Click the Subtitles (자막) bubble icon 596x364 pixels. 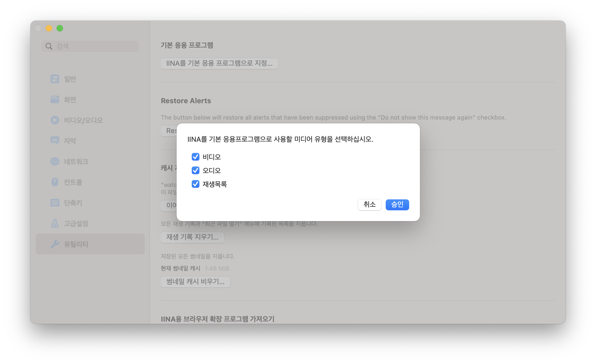(x=55, y=140)
